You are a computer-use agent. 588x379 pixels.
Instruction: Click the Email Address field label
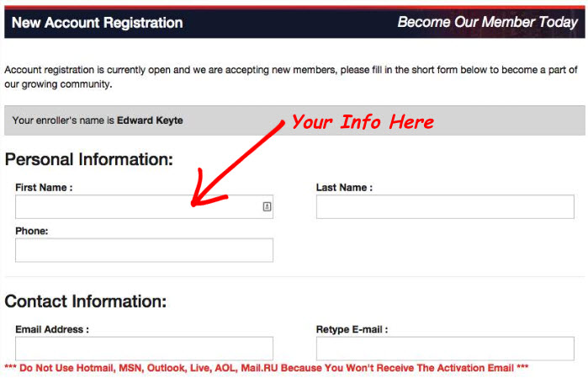pos(52,329)
